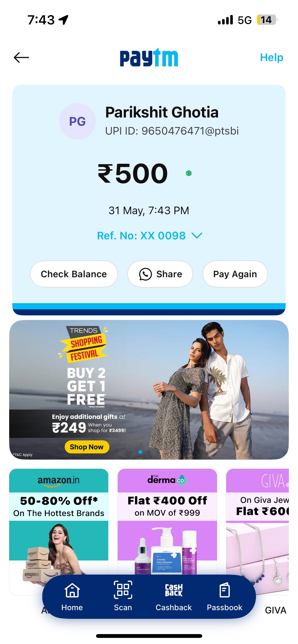Tap Shop Now on Trends banner
Image resolution: width=298 pixels, height=644 pixels.
(x=87, y=447)
